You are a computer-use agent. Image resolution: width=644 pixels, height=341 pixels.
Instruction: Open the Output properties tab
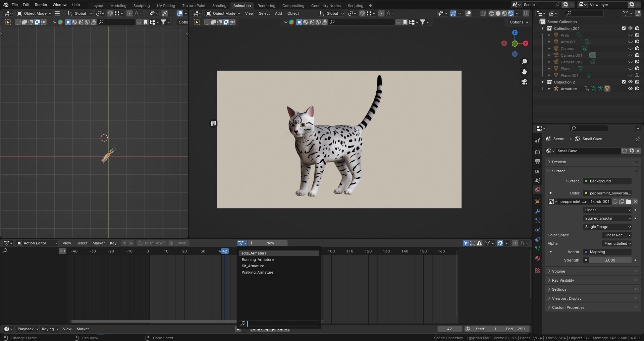[x=538, y=162]
